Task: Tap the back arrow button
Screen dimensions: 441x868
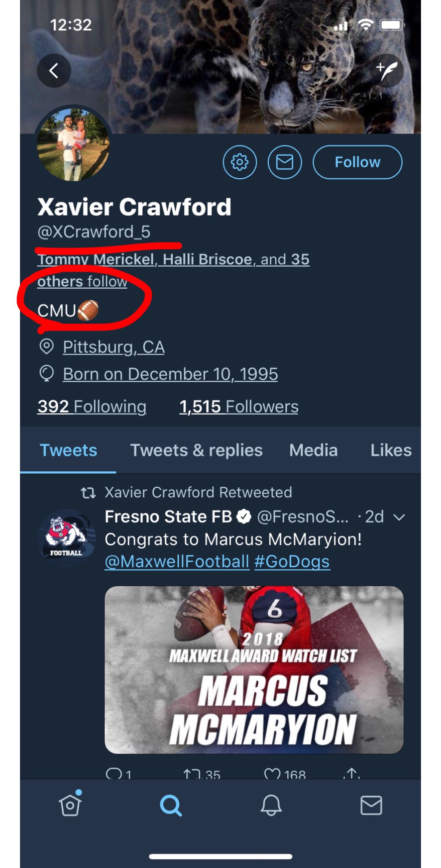Action: [x=54, y=71]
